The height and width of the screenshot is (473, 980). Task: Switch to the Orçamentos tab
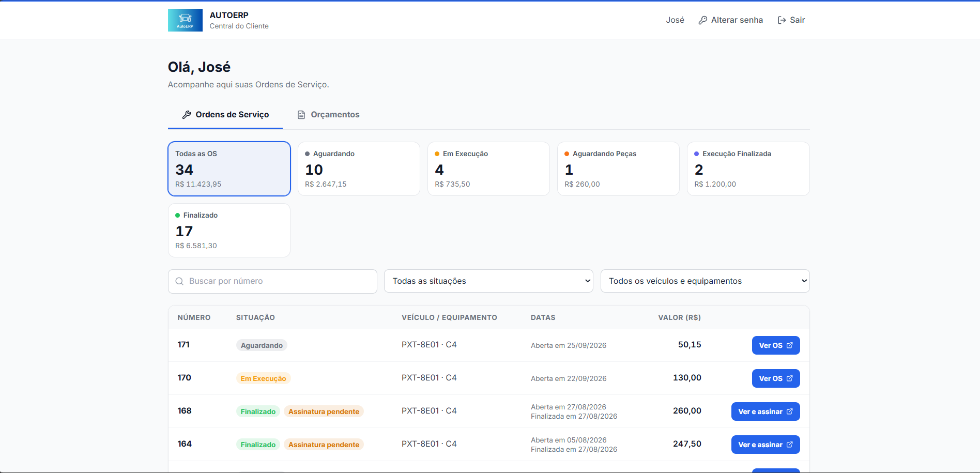point(328,115)
